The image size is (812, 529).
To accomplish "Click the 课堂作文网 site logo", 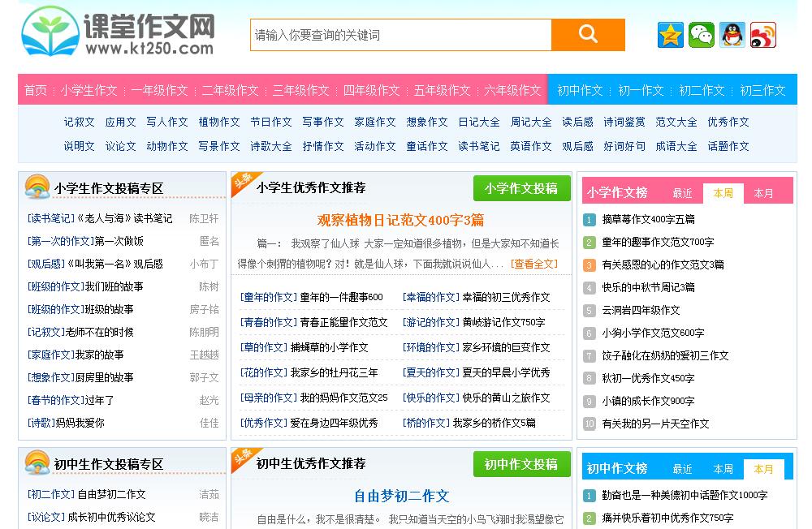I will [x=119, y=32].
